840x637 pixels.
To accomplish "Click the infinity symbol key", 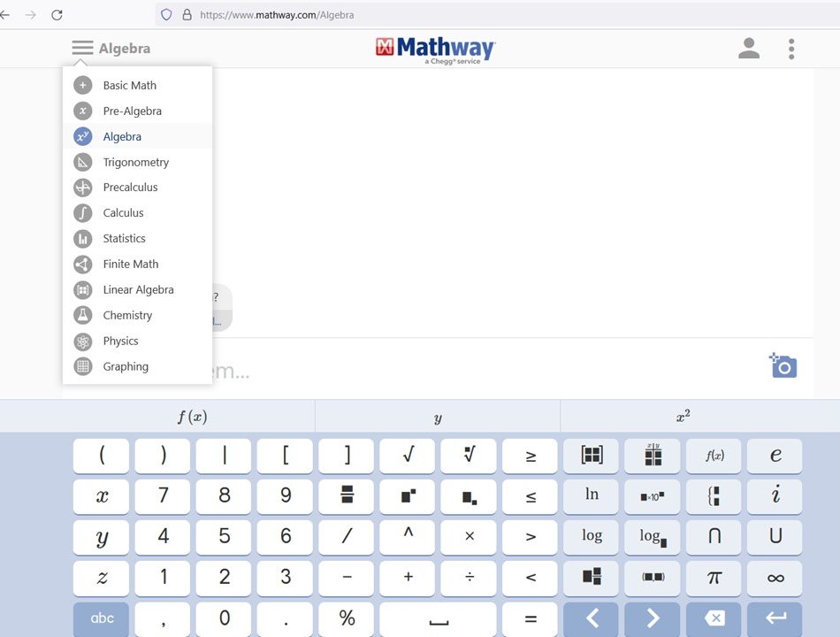I will click(775, 578).
